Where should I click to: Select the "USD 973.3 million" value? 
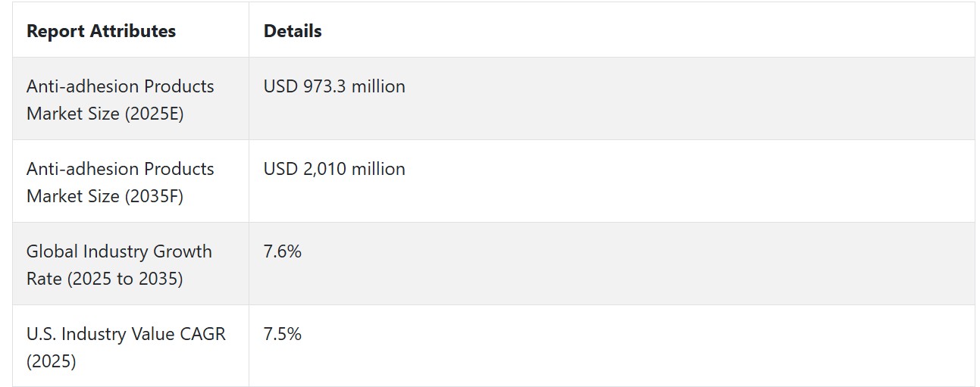click(x=334, y=86)
